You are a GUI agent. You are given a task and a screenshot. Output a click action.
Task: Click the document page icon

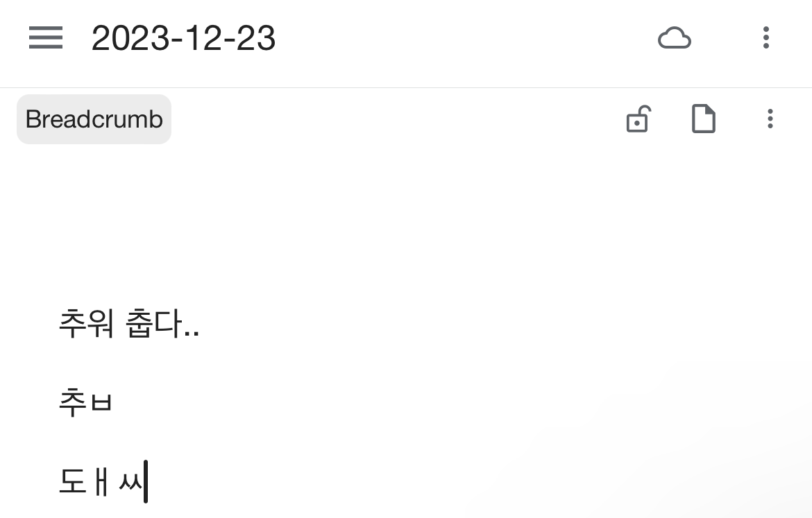[x=703, y=119]
